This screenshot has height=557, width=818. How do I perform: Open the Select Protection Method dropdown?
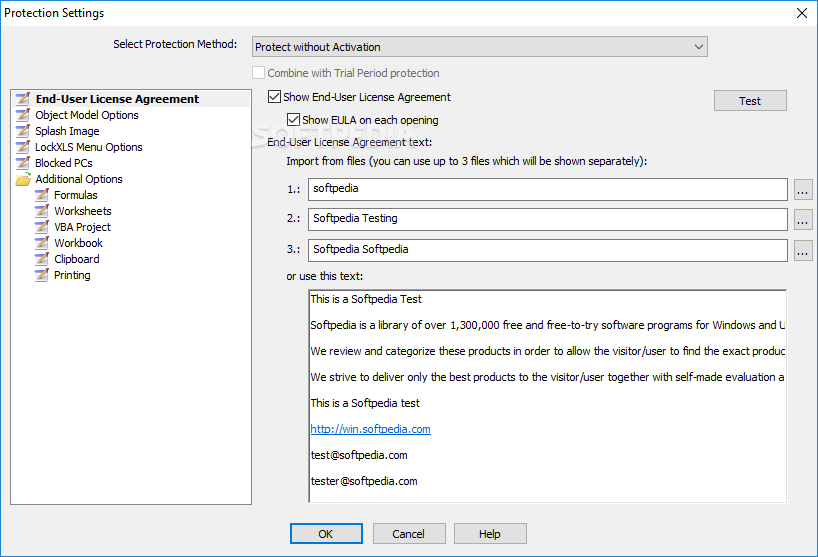(x=479, y=47)
